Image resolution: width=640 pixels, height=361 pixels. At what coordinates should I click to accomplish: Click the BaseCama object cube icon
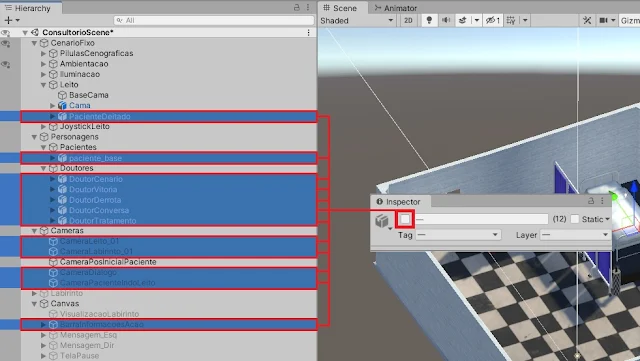pyautogui.click(x=62, y=95)
